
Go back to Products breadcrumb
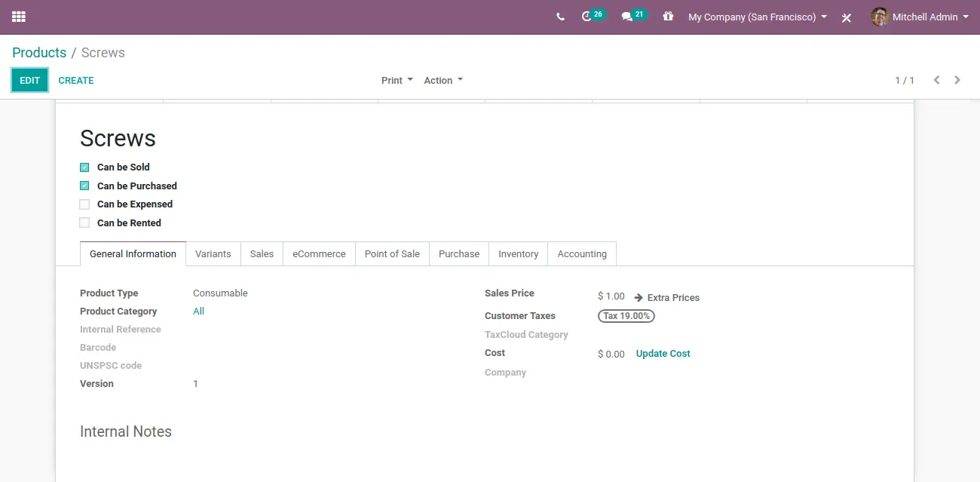point(39,53)
